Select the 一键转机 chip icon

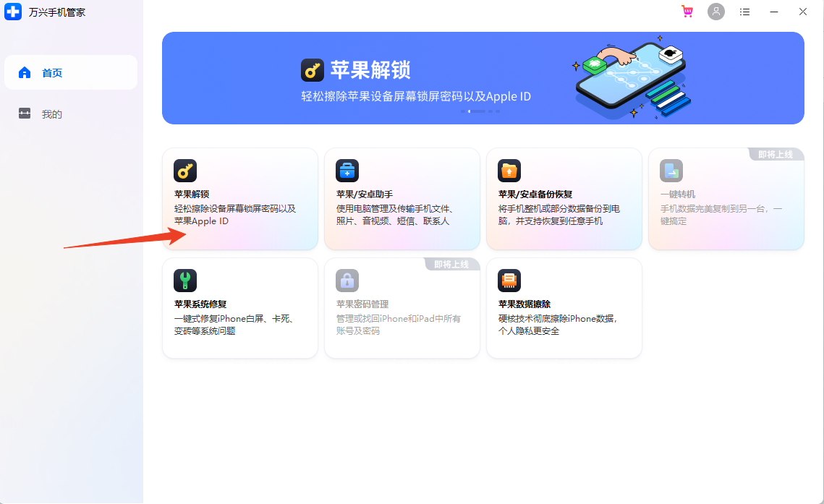click(671, 171)
